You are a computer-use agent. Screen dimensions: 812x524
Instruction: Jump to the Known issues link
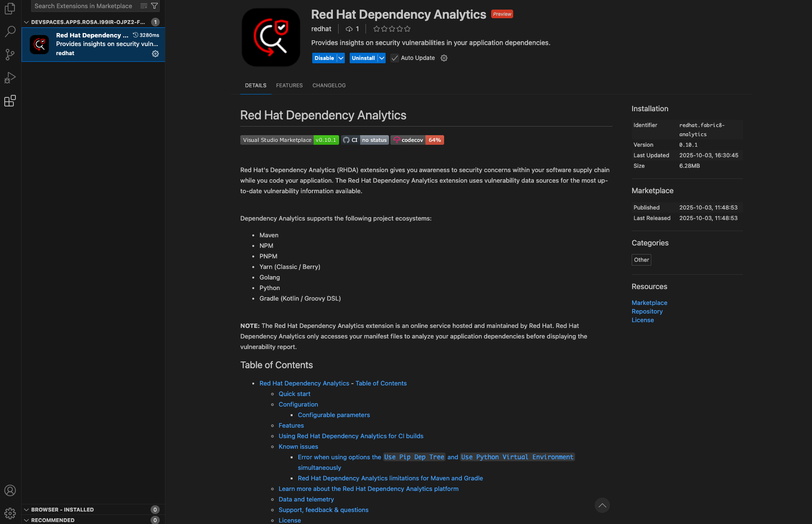coord(298,446)
